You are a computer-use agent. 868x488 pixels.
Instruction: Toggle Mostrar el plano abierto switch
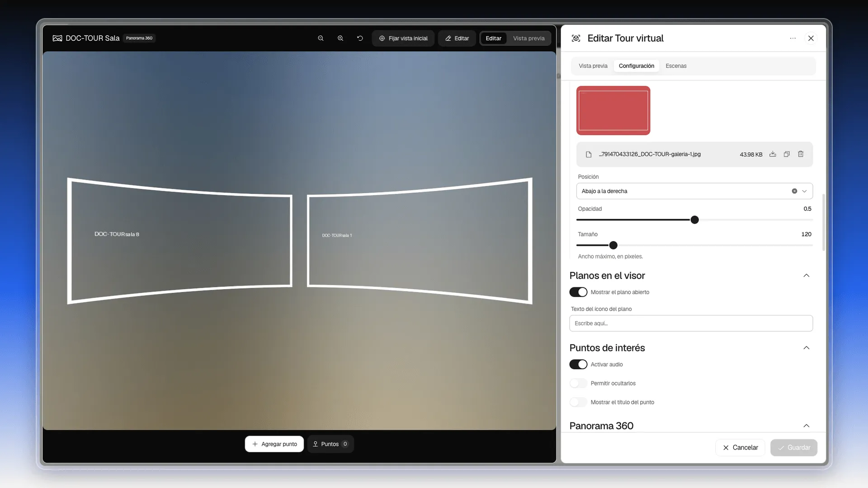coord(578,292)
